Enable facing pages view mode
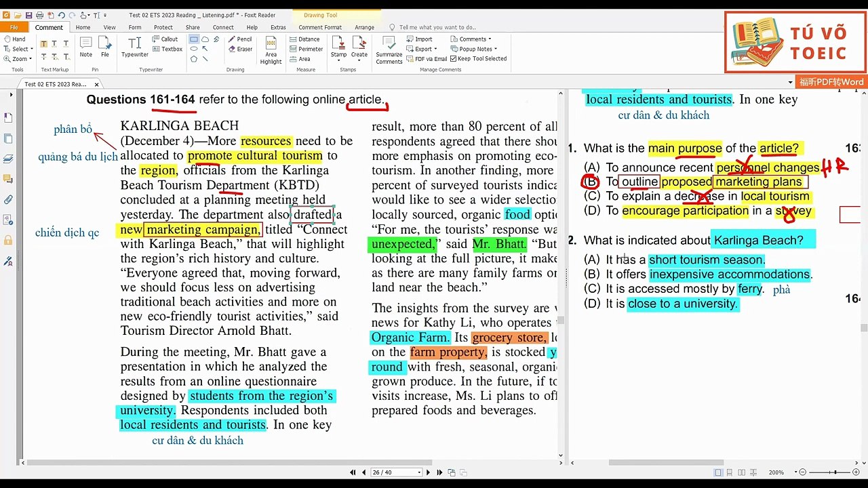The image size is (868, 488). [x=741, y=472]
